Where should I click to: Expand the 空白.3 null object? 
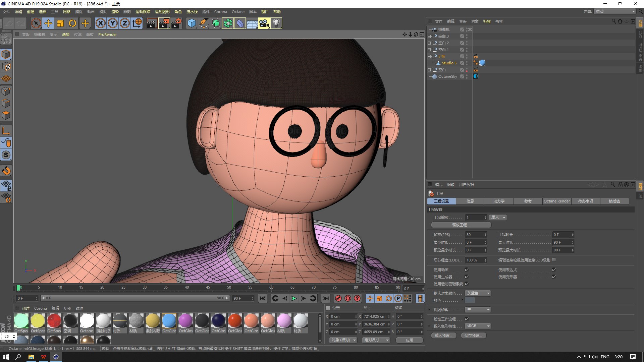click(429, 36)
